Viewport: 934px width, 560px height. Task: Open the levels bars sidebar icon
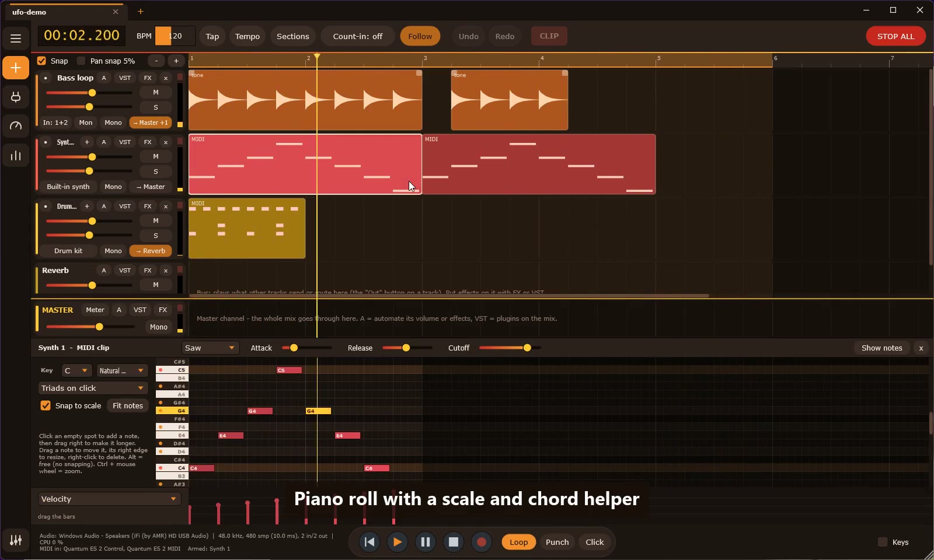pyautogui.click(x=16, y=155)
